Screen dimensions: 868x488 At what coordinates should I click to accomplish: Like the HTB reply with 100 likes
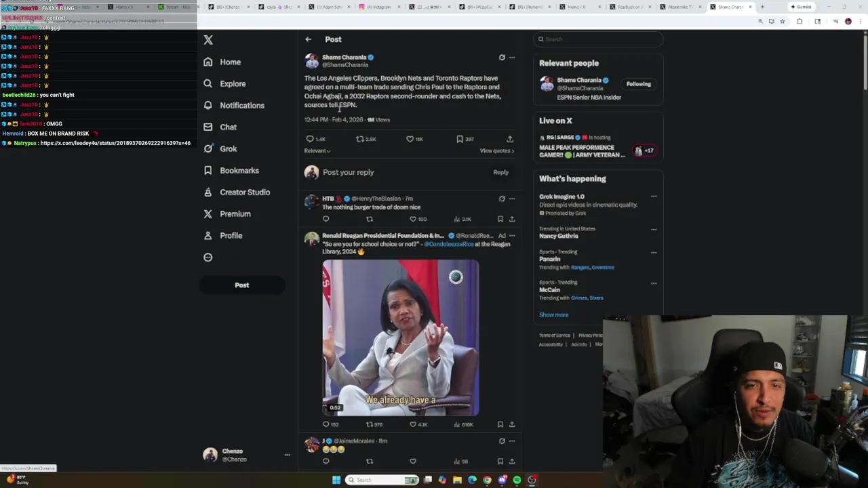coord(413,219)
